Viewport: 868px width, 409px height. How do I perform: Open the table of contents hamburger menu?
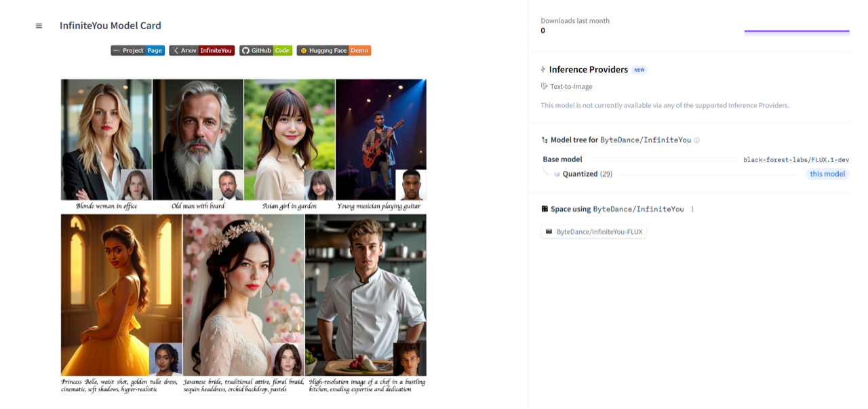[x=39, y=26]
